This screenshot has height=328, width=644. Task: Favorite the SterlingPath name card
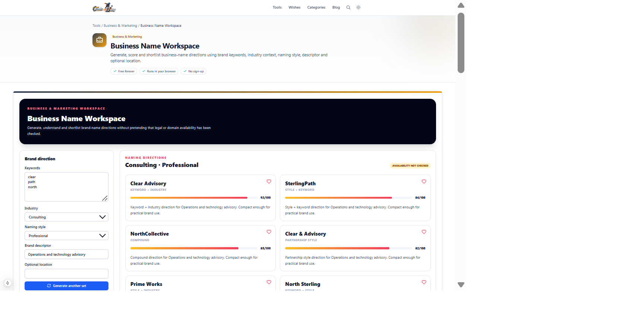coord(424,182)
